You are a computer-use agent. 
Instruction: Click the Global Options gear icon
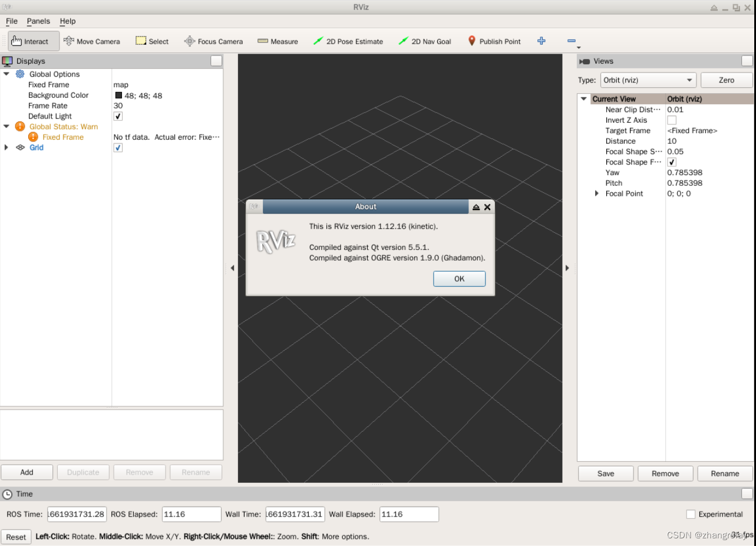tap(20, 74)
